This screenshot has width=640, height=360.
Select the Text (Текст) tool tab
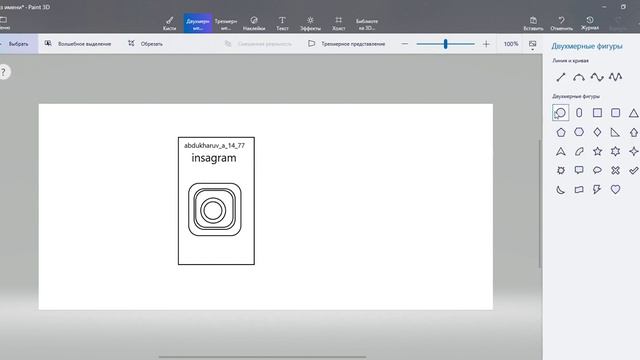tap(282, 23)
